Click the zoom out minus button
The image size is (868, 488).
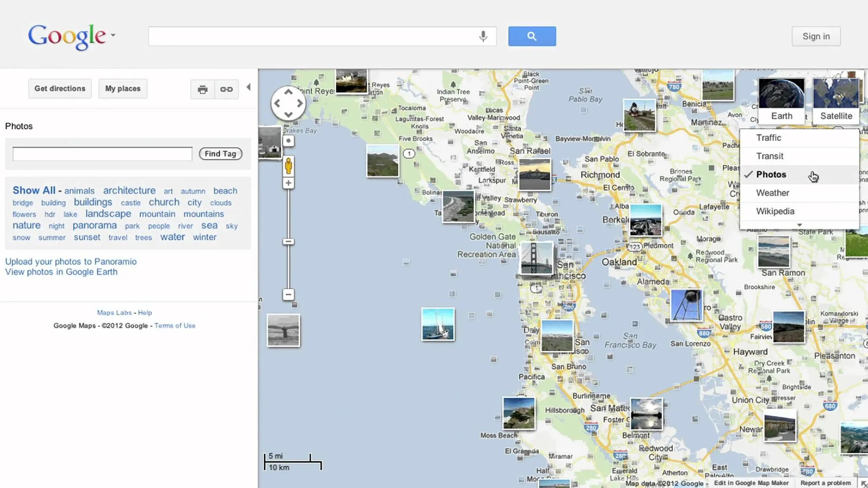(x=288, y=295)
